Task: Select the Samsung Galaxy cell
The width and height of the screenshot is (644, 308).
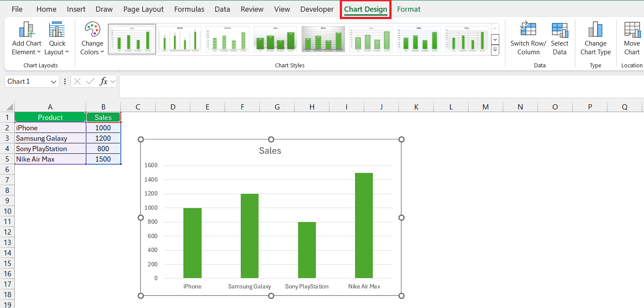Action: point(50,138)
